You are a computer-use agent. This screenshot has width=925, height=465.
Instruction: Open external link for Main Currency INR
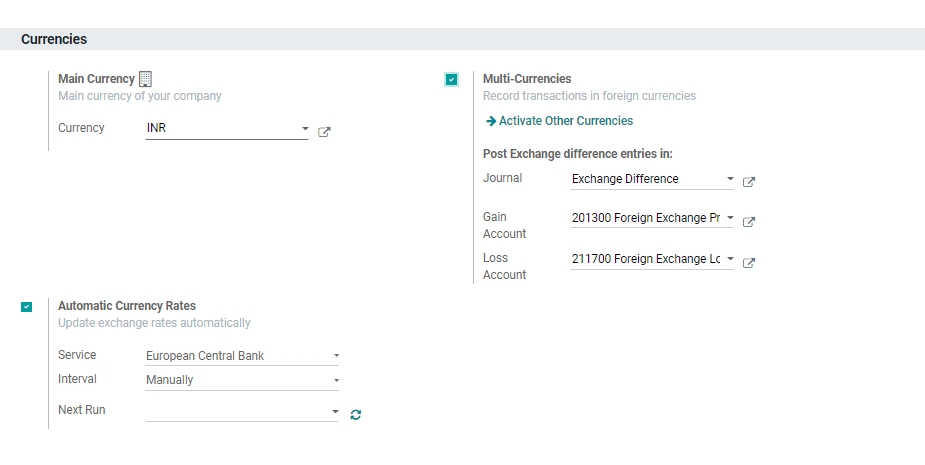(324, 132)
